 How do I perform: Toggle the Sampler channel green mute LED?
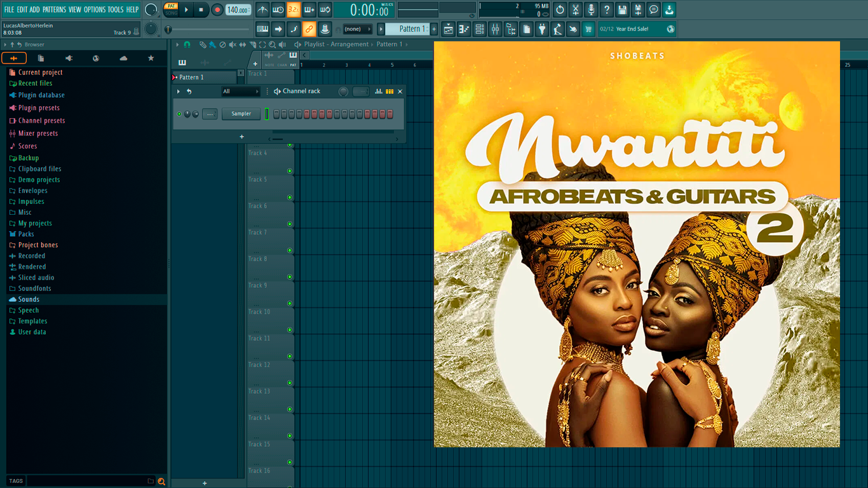[x=179, y=114]
